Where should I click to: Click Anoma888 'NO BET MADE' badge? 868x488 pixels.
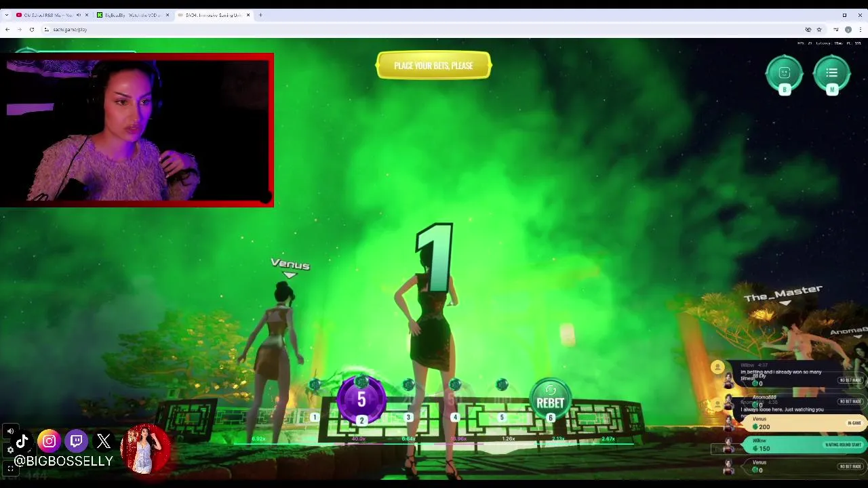click(x=850, y=401)
